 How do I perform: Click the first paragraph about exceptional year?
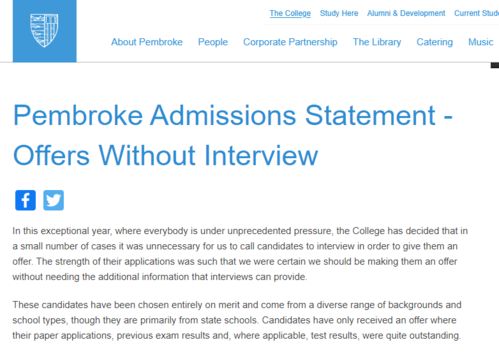(240, 254)
